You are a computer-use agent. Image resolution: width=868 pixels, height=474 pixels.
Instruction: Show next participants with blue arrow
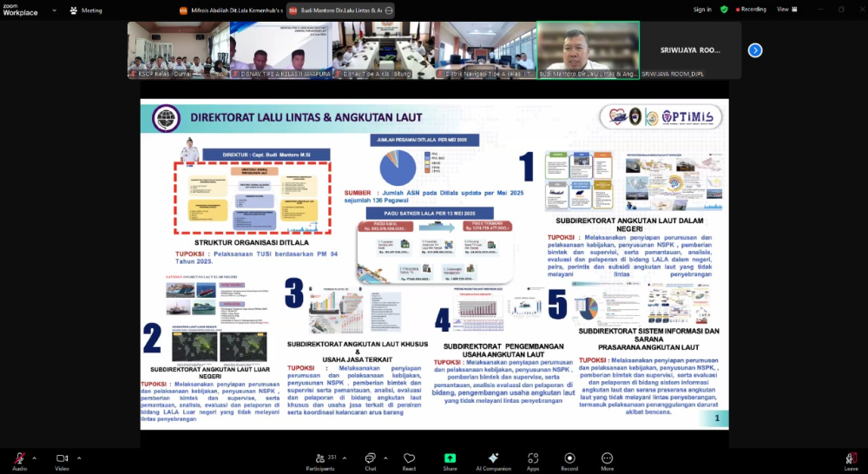click(x=755, y=50)
